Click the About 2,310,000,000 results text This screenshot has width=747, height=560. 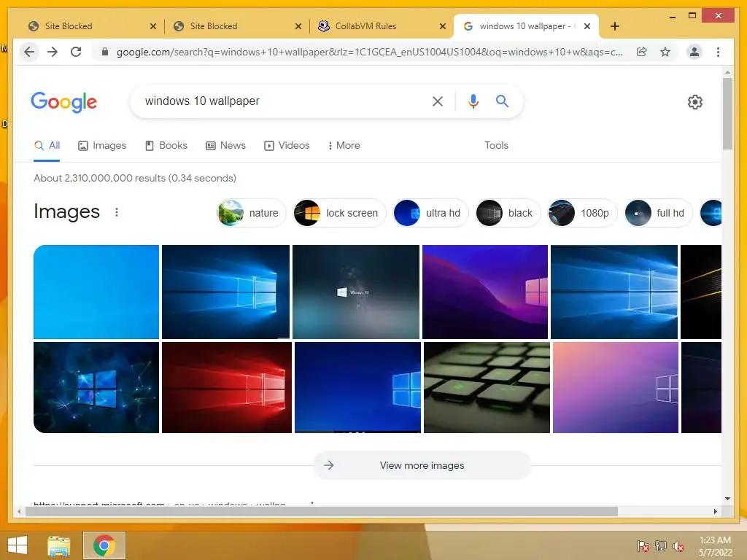(135, 178)
